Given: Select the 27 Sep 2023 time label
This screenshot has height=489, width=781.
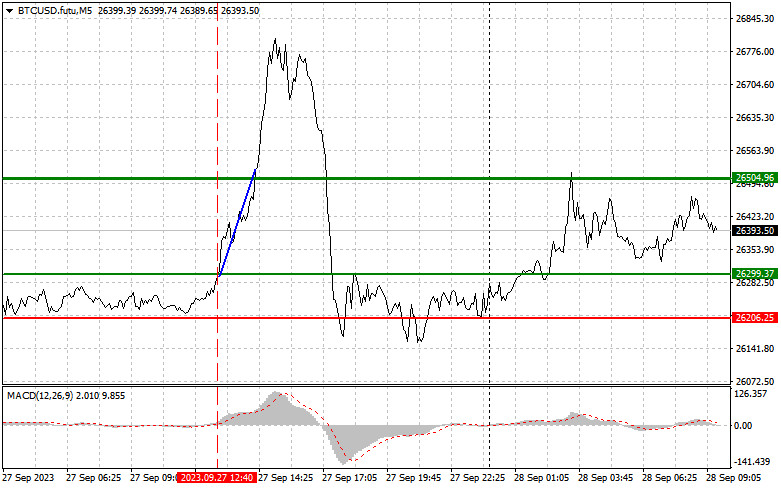Looking at the screenshot, I should pos(28,478).
